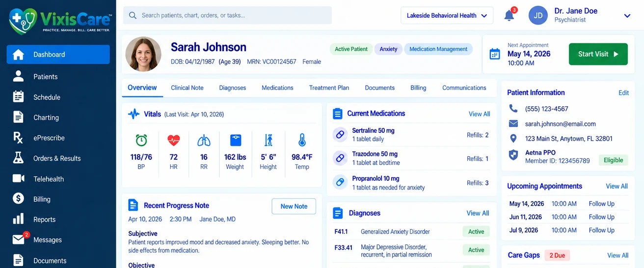
Task: Select the Charting document icon
Action: [x=18, y=117]
